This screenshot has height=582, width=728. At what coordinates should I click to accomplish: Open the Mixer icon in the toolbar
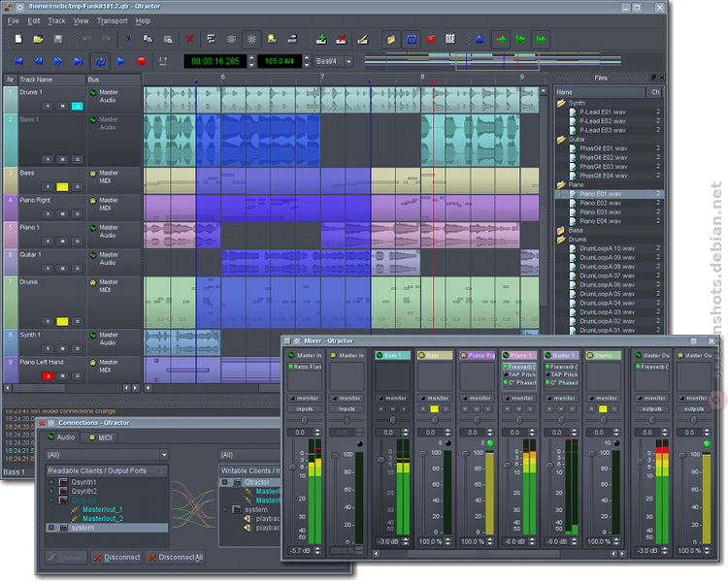450,40
